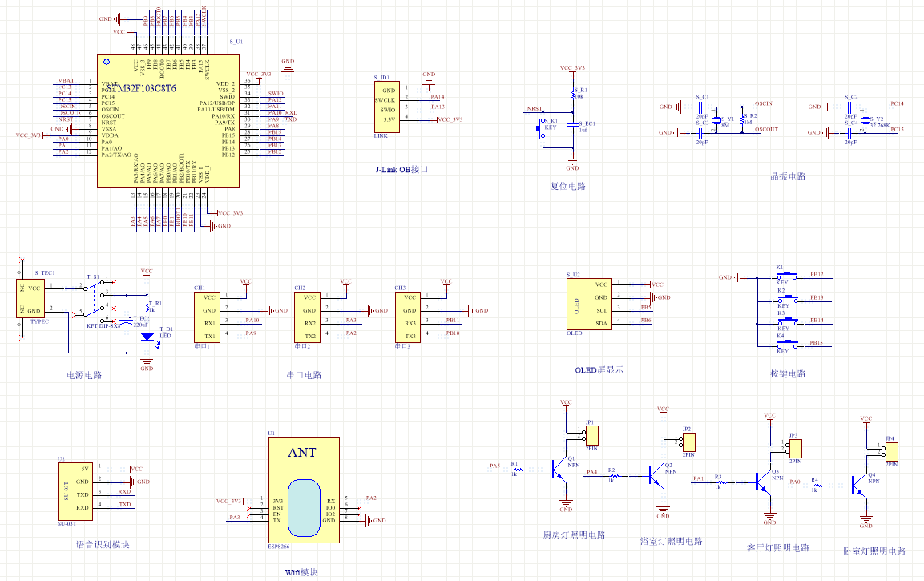The height and width of the screenshot is (581, 924).
Task: Select the S_JD1 J-Link connector block
Action: click(387, 107)
